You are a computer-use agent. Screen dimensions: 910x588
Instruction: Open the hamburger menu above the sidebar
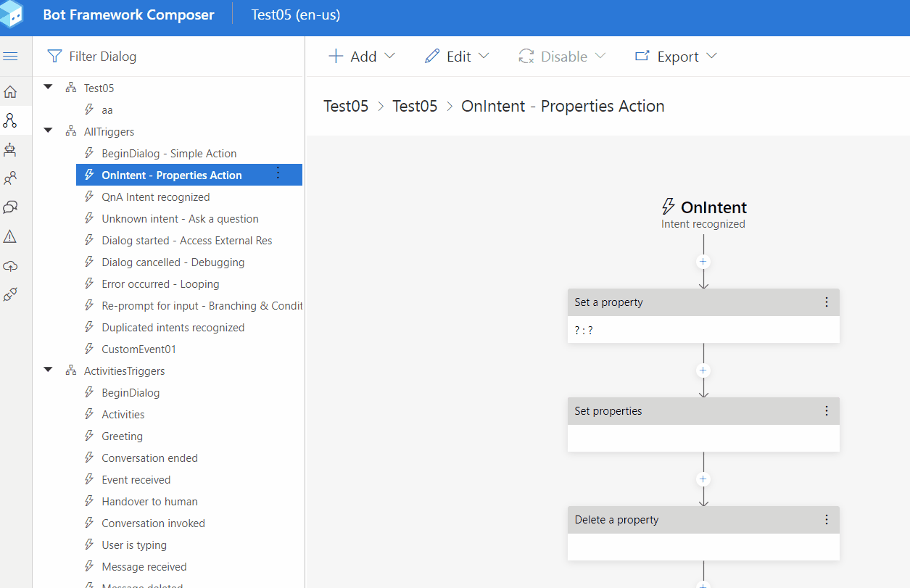[10, 56]
